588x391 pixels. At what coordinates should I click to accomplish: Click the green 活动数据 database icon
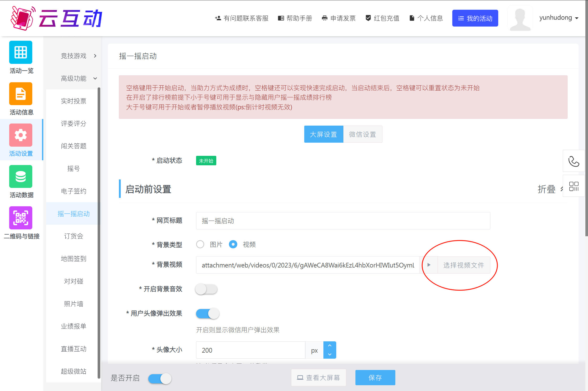21,176
